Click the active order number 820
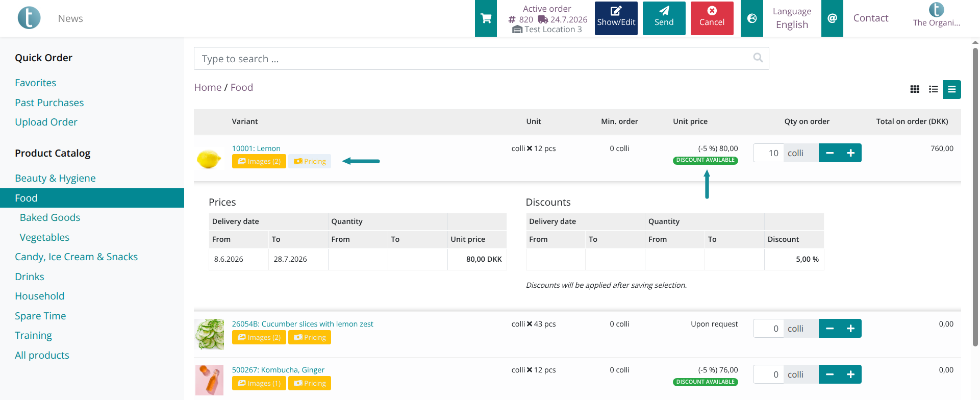 (526, 19)
